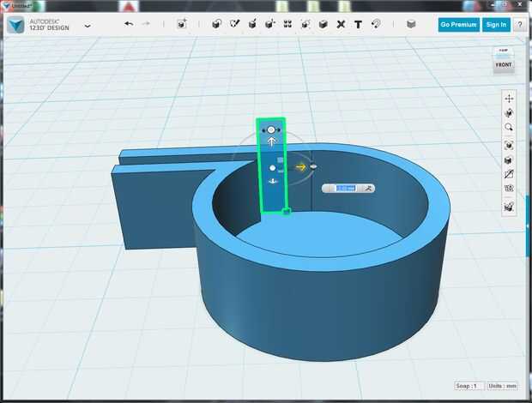This screenshot has height=403, width=532.
Task: Click the Go Premium button
Action: (458, 25)
